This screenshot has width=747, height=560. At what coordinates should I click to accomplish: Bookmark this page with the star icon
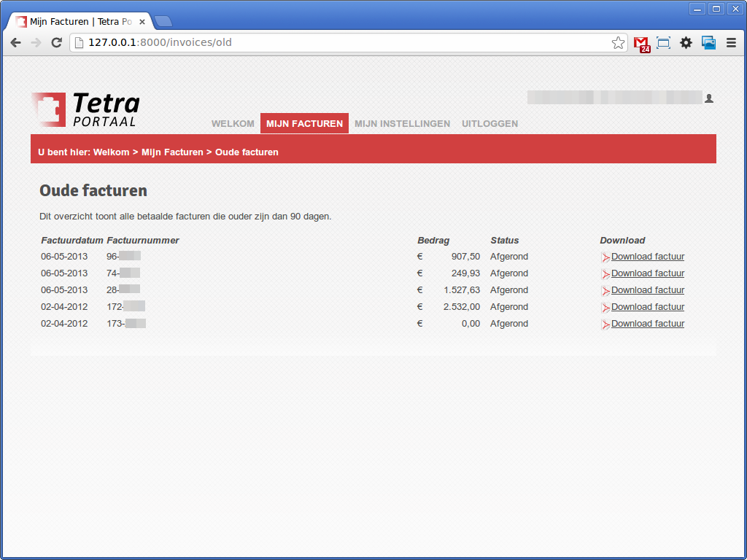point(618,43)
